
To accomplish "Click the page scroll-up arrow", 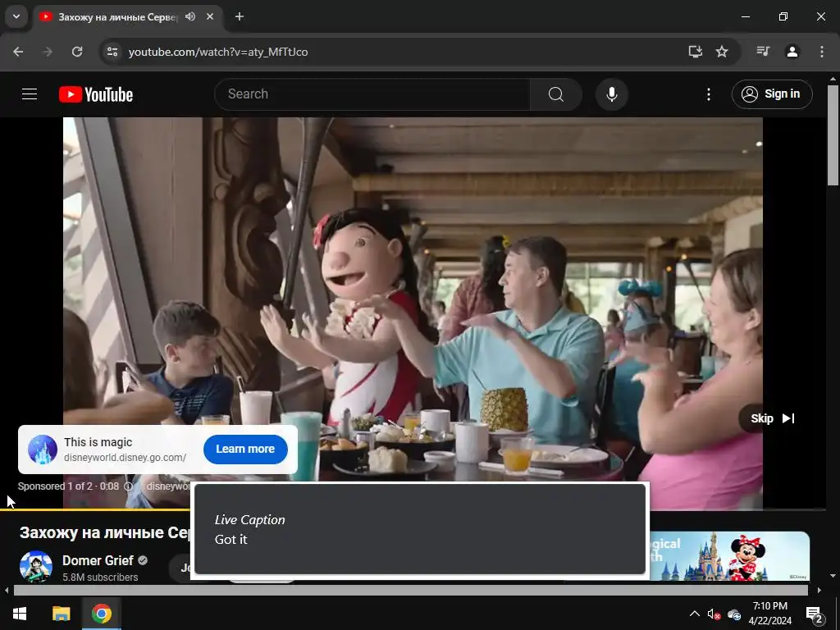I will (833, 79).
